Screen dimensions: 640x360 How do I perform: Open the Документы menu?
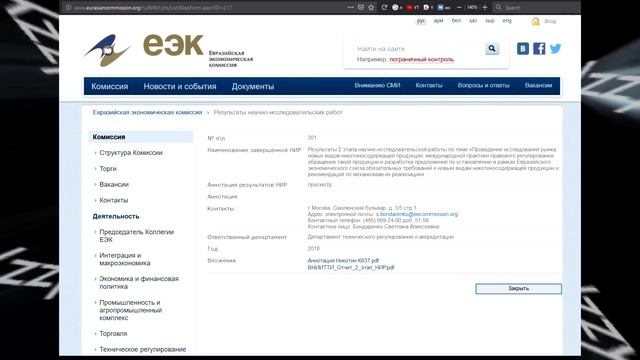(253, 87)
